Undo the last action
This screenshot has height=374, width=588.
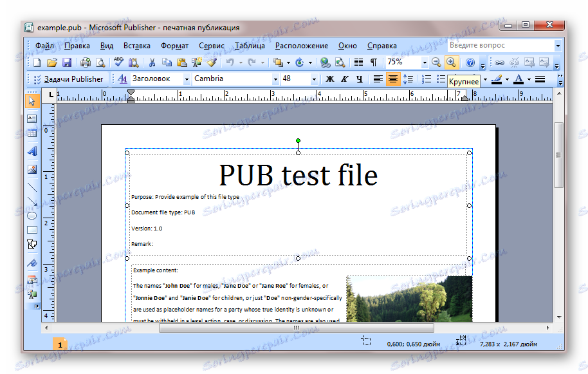click(x=230, y=62)
